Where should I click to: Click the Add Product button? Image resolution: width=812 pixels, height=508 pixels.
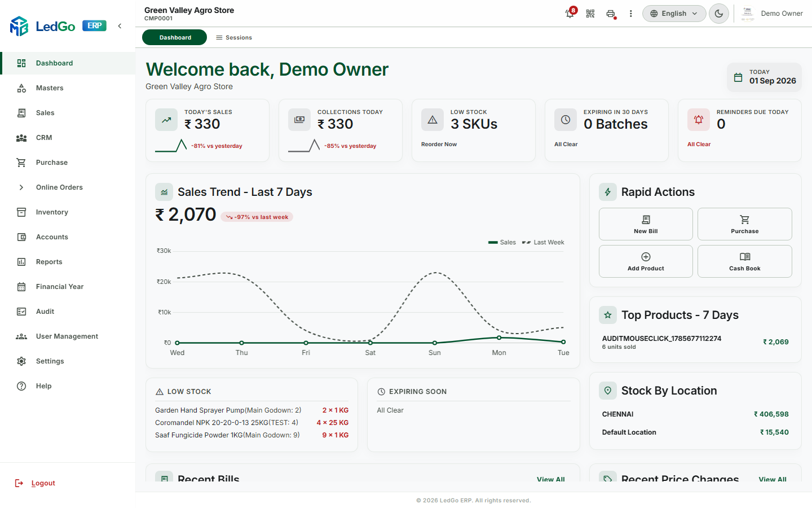646,261
